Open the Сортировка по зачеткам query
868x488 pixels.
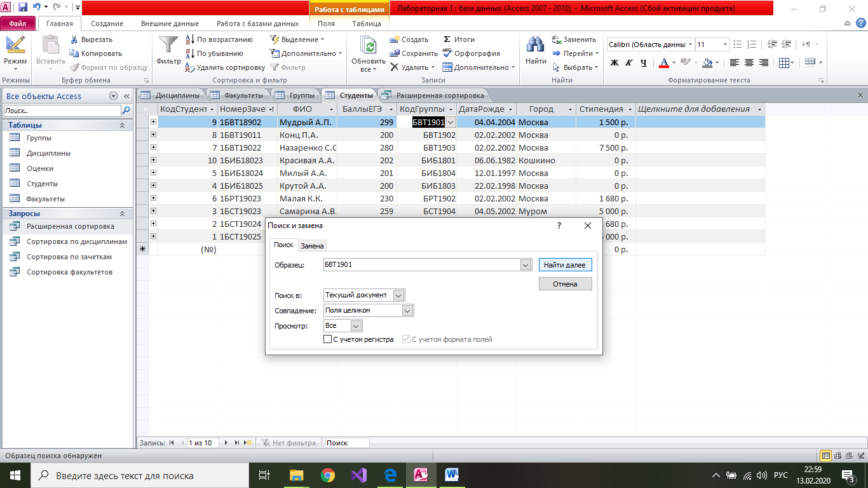click(69, 257)
